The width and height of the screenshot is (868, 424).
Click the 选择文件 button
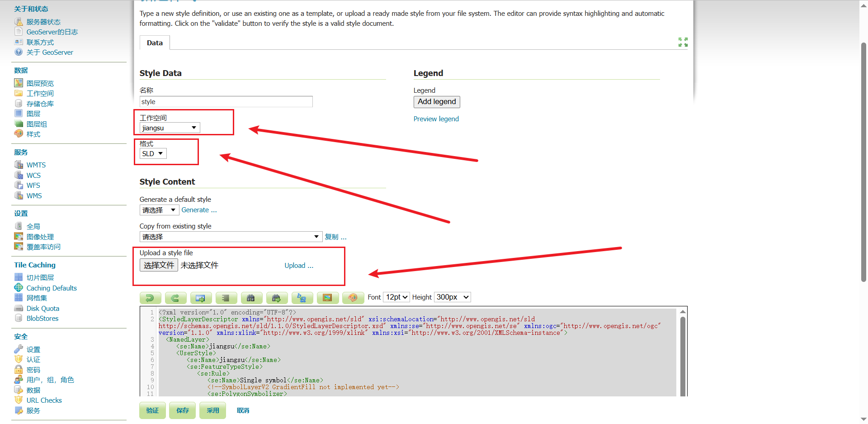coord(159,265)
